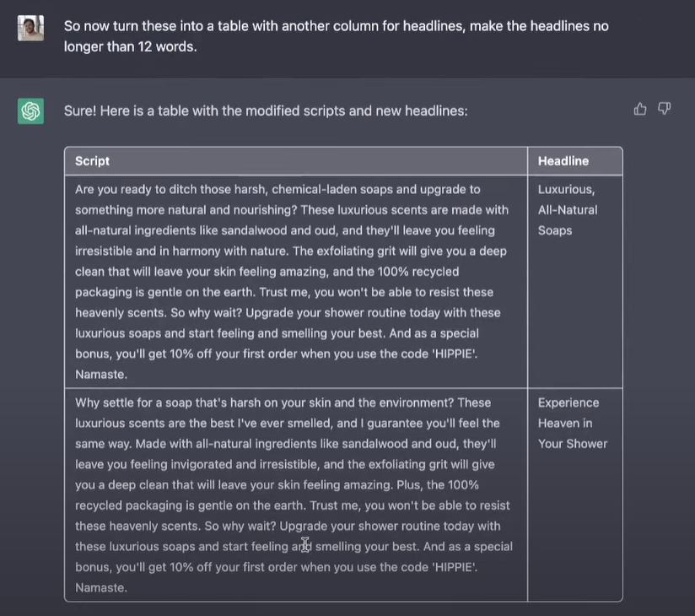
Task: Click the "Script" column header
Action: point(92,161)
